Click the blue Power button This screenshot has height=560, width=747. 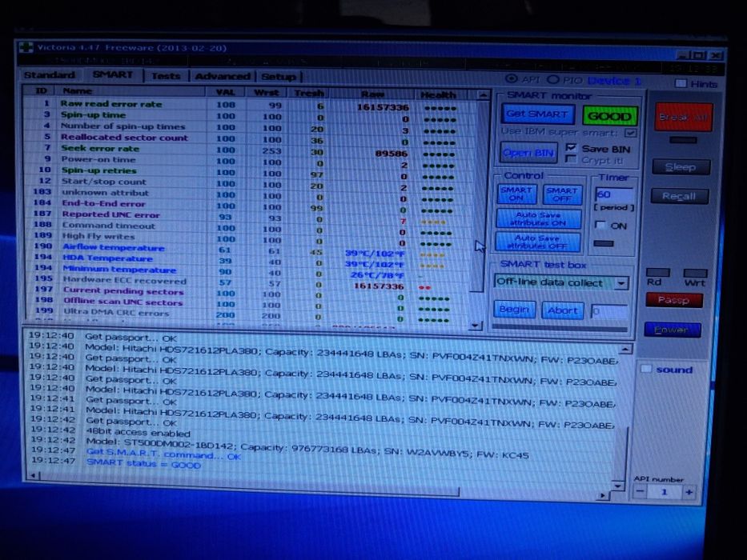[x=673, y=330]
